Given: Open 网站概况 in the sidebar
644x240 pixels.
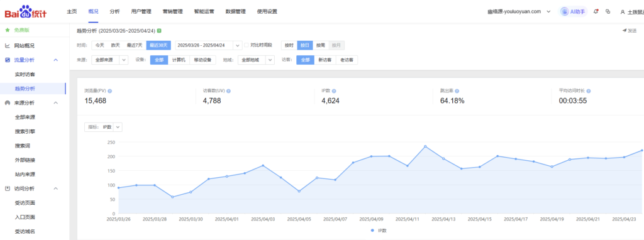Looking at the screenshot, I should (x=25, y=45).
